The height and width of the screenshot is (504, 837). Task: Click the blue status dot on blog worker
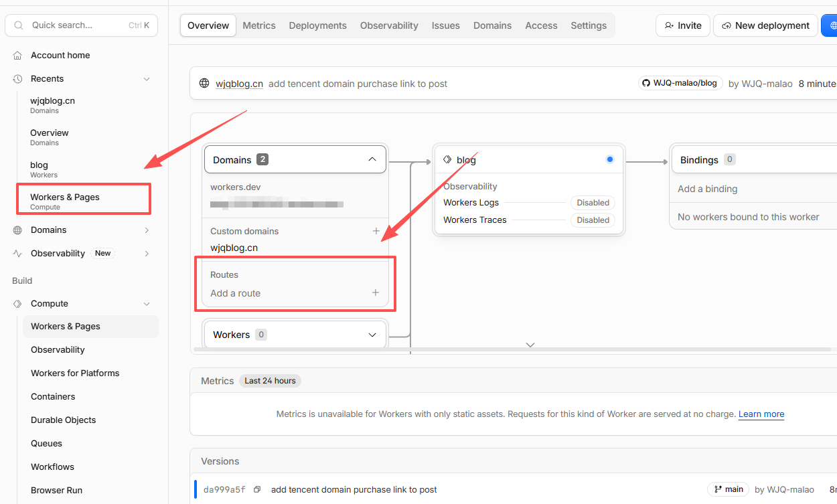[x=609, y=159]
